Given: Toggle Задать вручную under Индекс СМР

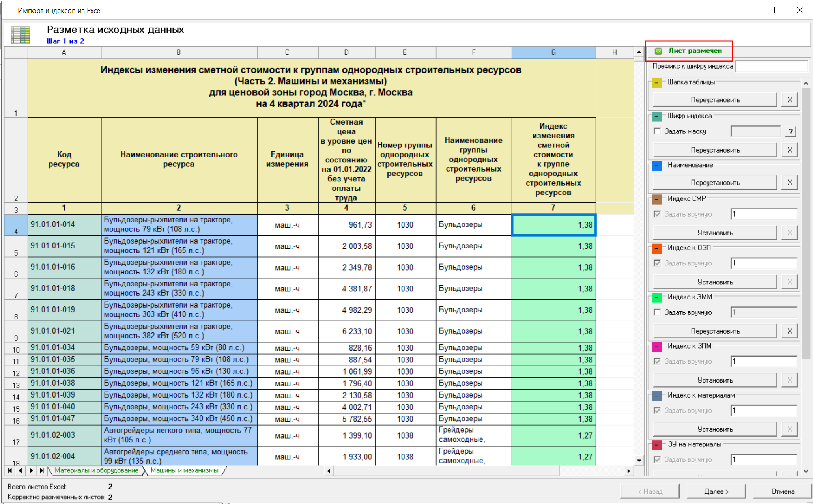Looking at the screenshot, I should [657, 214].
